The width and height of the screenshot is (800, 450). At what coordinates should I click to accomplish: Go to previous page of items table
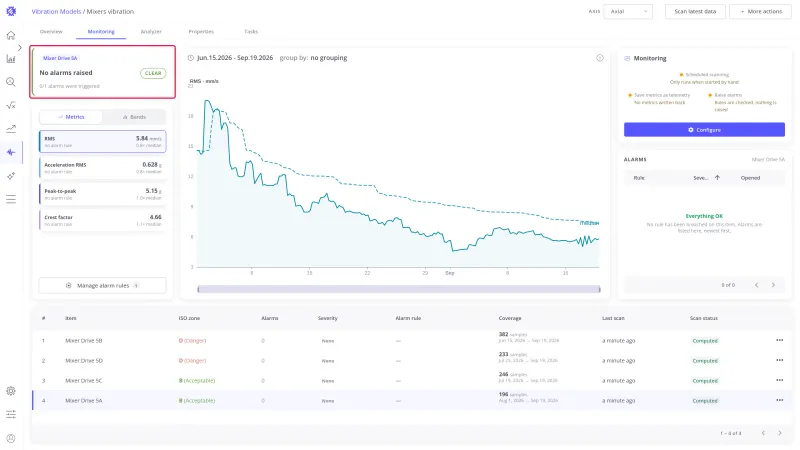click(763, 433)
